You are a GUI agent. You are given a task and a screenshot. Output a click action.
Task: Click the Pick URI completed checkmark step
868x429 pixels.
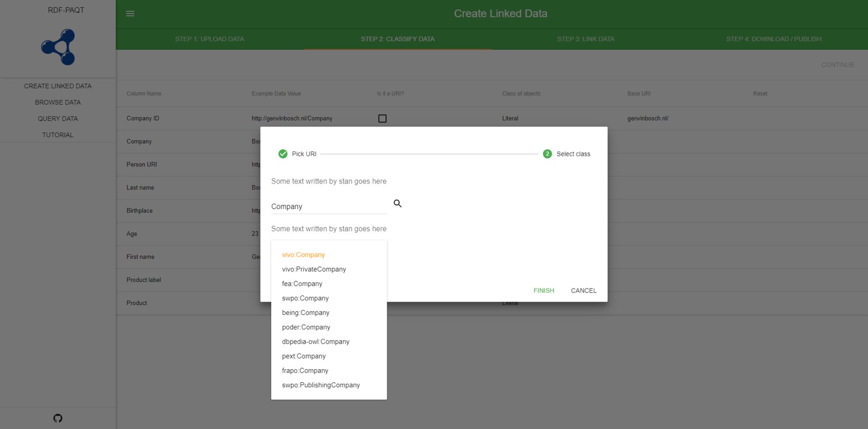tap(283, 154)
